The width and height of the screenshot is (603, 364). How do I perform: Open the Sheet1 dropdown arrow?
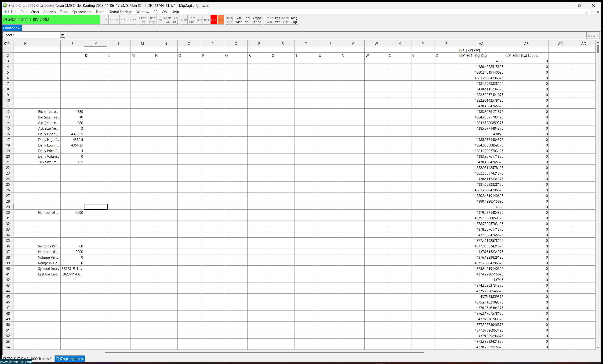coord(62,35)
